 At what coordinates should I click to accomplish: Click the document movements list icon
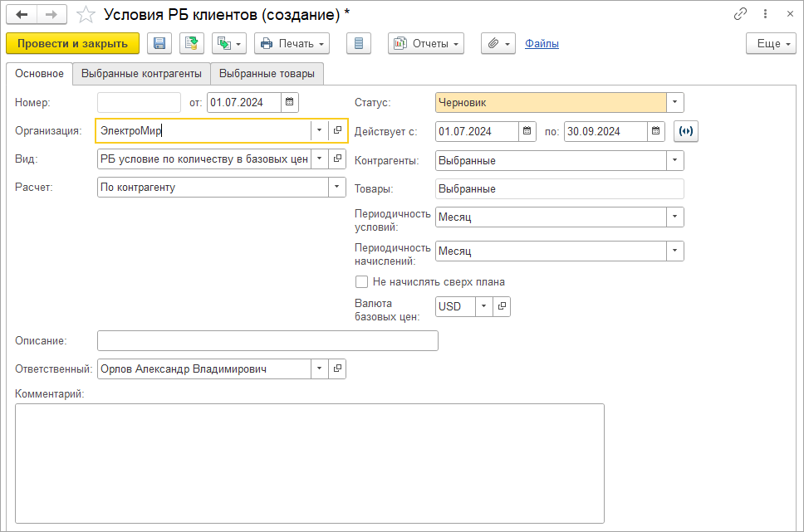(x=358, y=44)
